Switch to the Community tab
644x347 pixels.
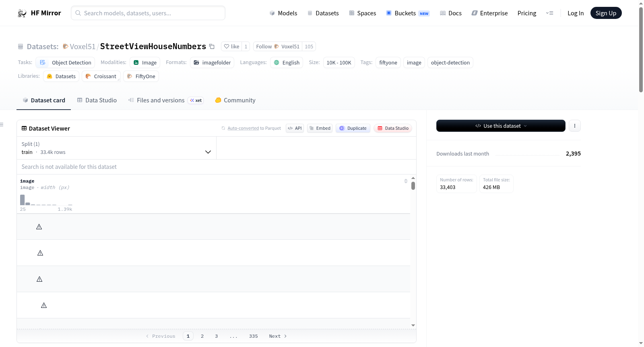click(235, 100)
